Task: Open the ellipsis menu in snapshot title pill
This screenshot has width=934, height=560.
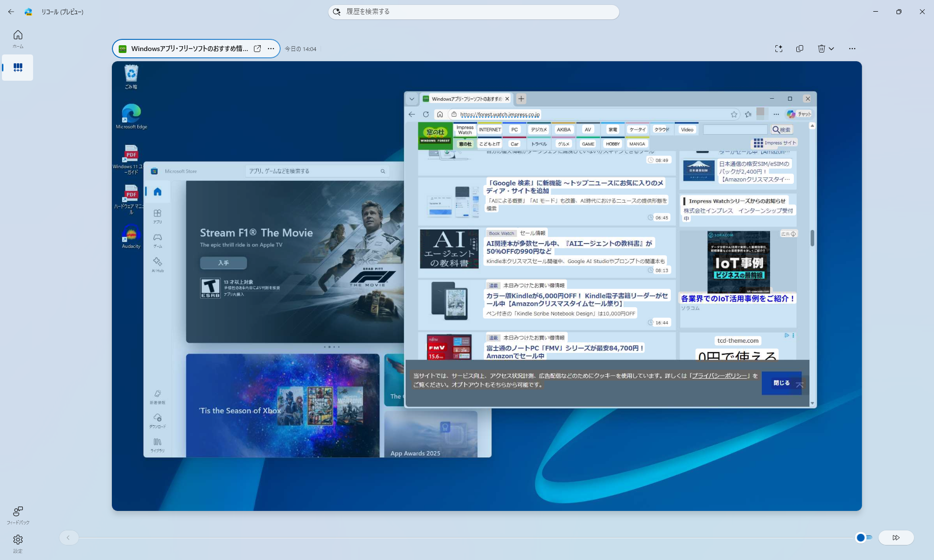Action: pos(271,49)
